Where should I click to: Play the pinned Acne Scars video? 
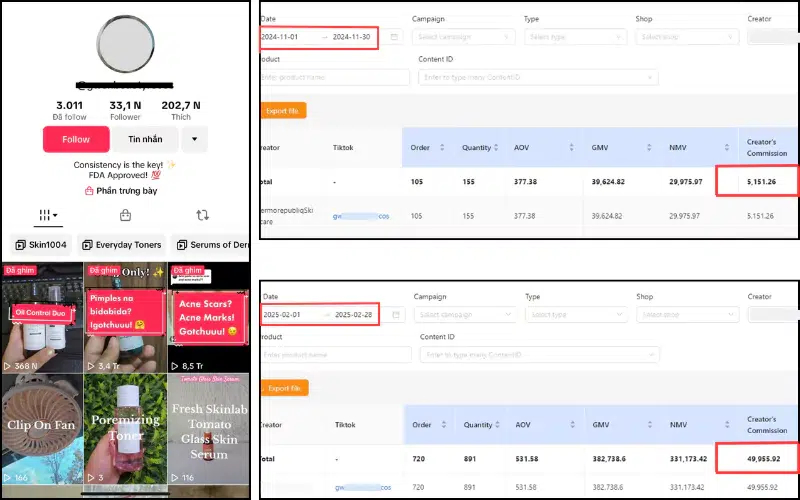point(209,317)
